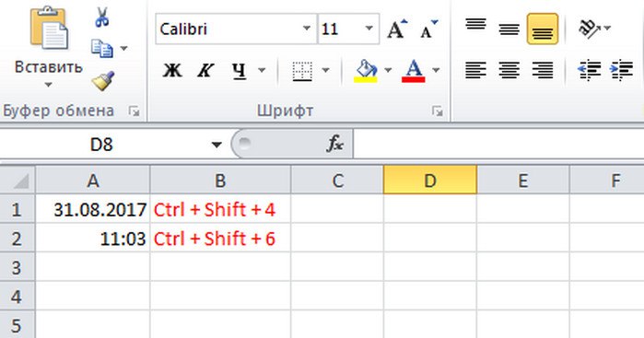Screen dimensions: 644x338
Task: Select column F header
Action: (607, 181)
